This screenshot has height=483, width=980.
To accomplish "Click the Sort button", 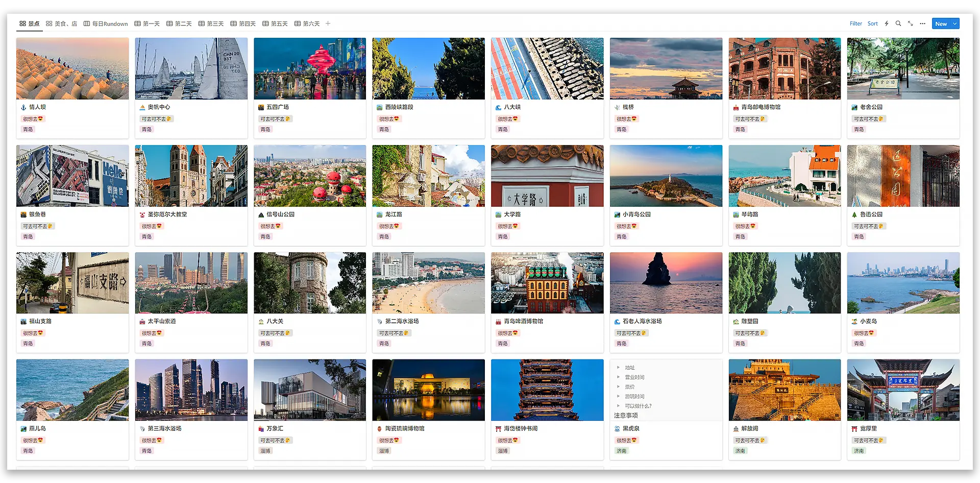I will (873, 23).
